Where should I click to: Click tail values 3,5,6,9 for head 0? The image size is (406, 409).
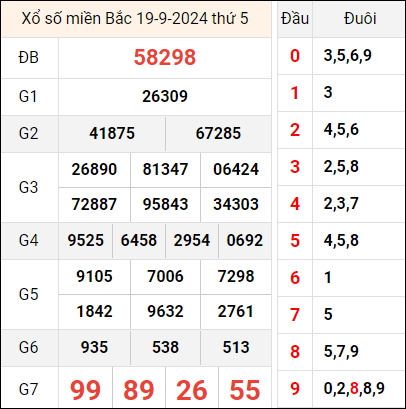pyautogui.click(x=347, y=56)
